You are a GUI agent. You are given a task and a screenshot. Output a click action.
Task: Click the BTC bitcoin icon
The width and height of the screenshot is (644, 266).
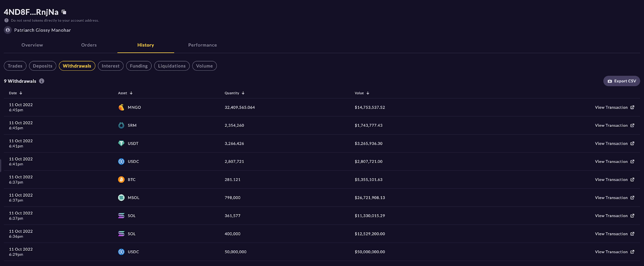(121, 179)
